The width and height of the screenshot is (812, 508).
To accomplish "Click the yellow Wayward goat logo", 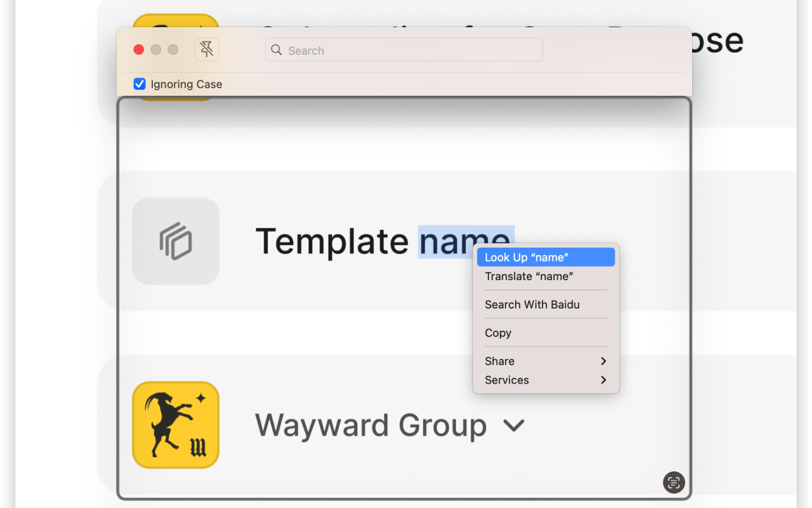I will click(x=176, y=425).
